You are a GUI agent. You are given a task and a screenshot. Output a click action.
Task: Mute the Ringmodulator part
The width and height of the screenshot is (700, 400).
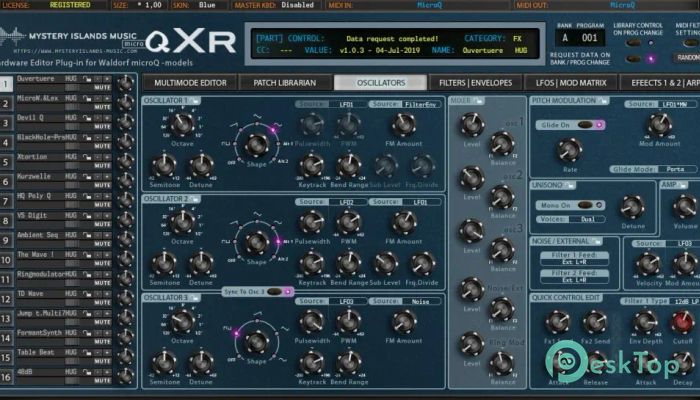[x=102, y=283]
